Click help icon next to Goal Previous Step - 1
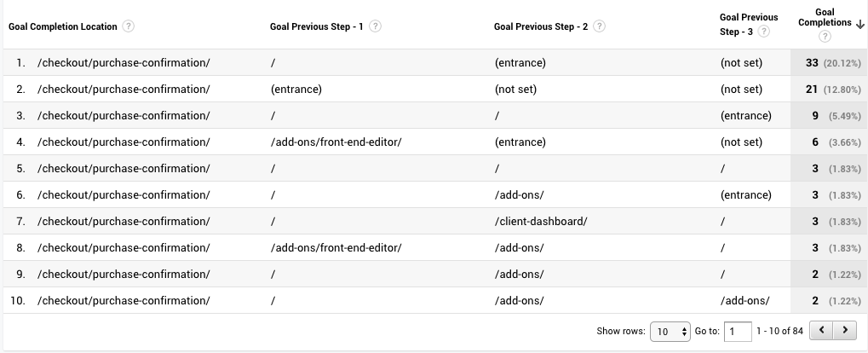Screen dimensions: 868x353 (x=375, y=26)
